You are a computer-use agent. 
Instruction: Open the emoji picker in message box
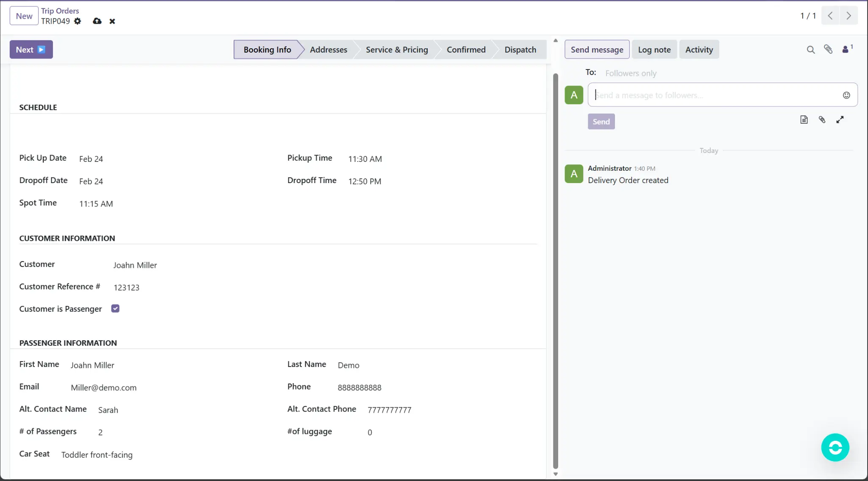tap(846, 95)
